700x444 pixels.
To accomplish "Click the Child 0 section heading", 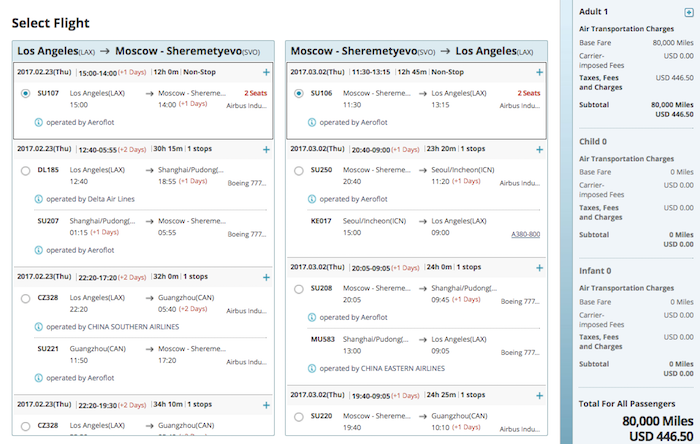I will pos(593,141).
